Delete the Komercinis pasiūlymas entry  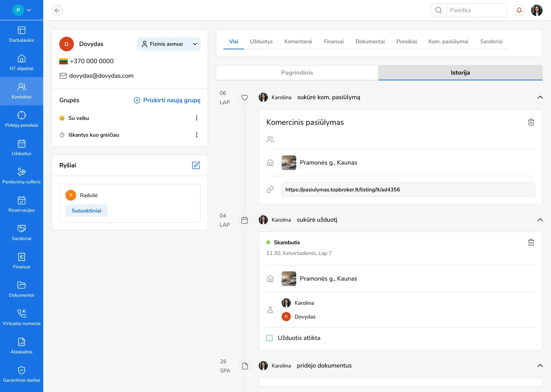pyautogui.click(x=531, y=122)
